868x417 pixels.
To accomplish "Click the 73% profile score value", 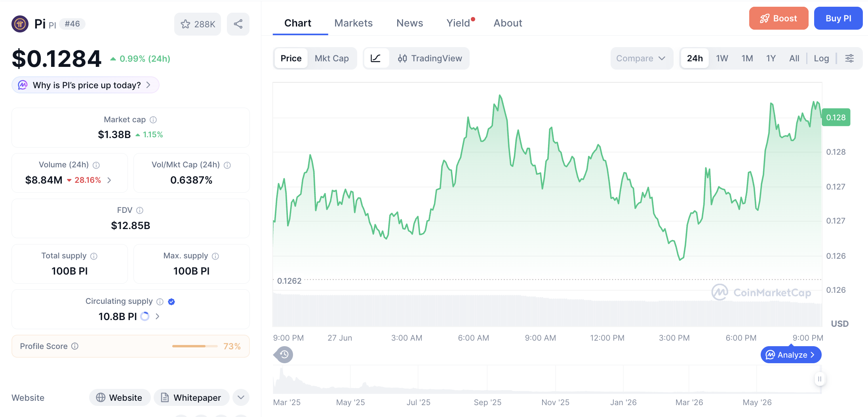I will 232,346.
